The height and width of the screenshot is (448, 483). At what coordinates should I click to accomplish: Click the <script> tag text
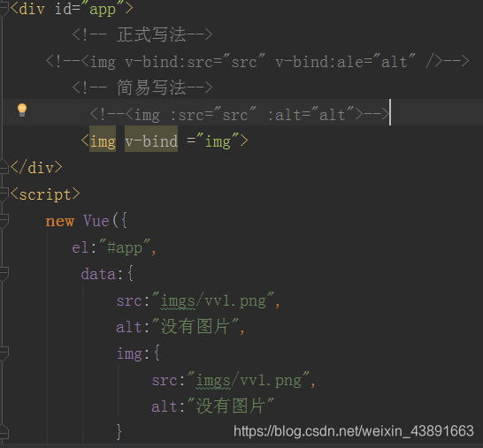[45, 194]
